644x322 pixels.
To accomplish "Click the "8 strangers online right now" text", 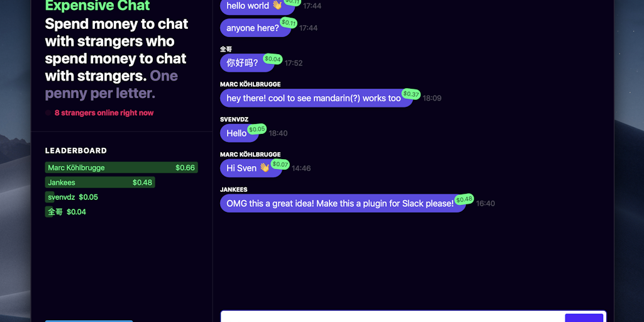I will pos(104,113).
